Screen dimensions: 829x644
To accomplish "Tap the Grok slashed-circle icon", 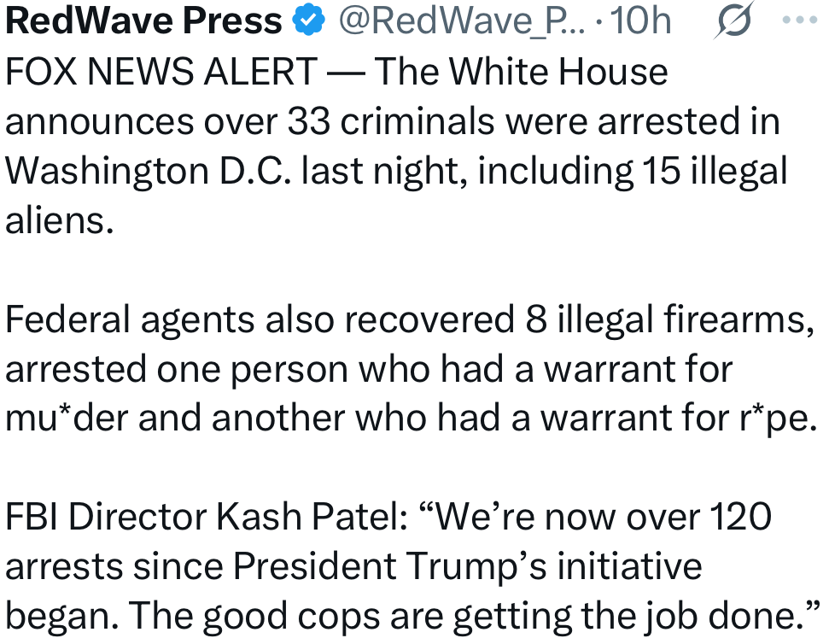I will pyautogui.click(x=730, y=21).
